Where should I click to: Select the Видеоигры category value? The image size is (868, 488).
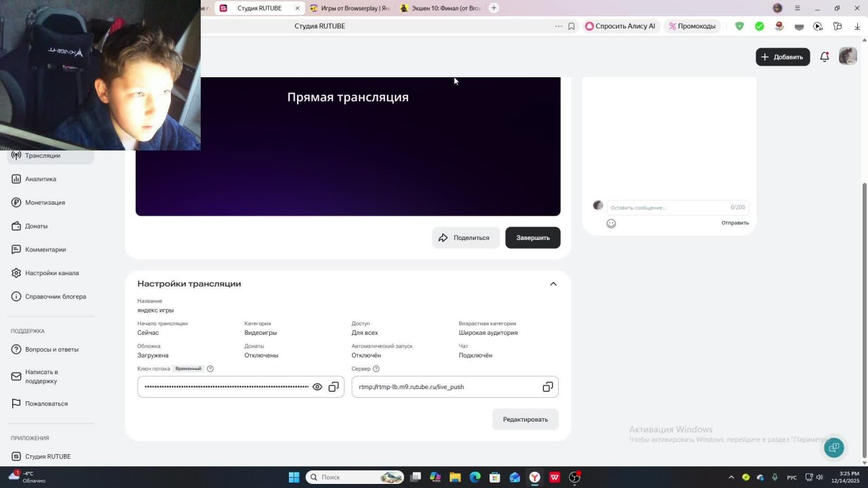click(x=260, y=333)
